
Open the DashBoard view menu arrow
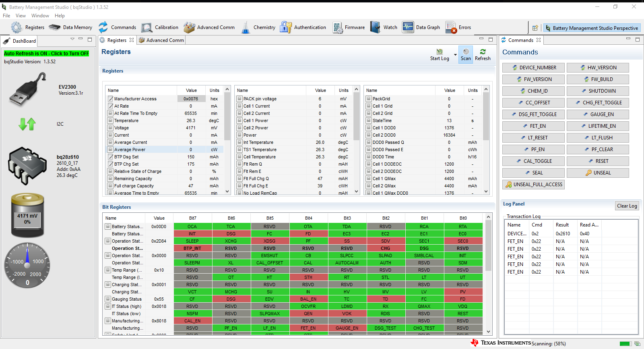[72, 39]
